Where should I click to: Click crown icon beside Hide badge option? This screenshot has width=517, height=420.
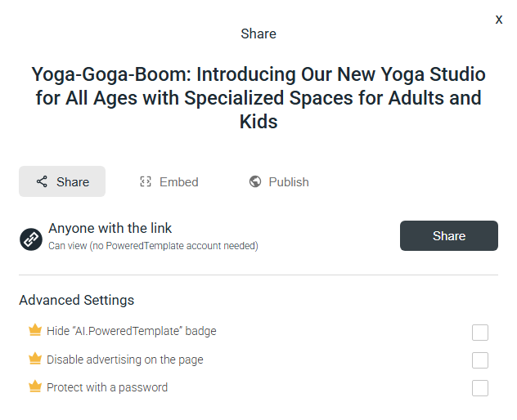pos(35,330)
